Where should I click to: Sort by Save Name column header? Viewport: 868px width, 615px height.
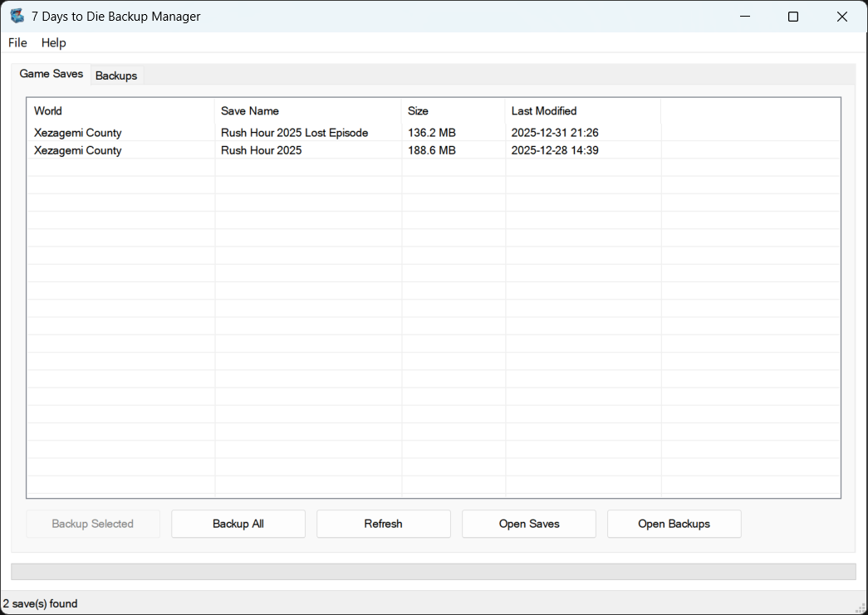click(307, 111)
